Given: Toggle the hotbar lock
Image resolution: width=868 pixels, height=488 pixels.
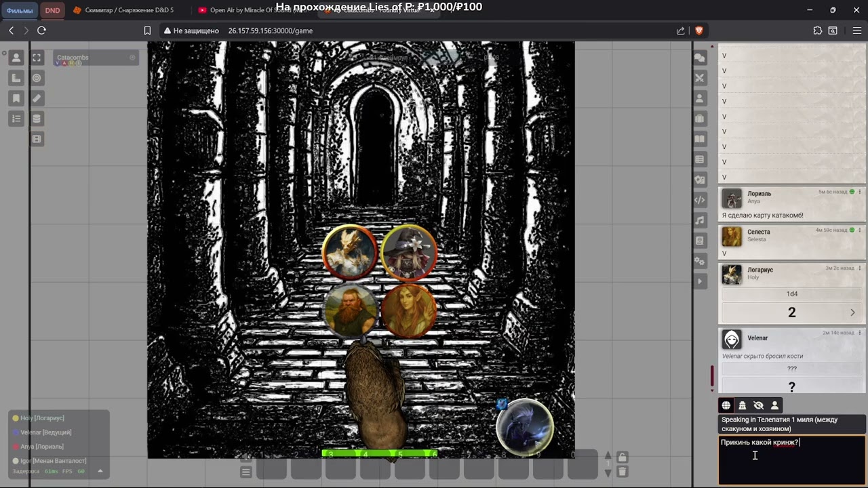Looking at the screenshot, I should coord(623,457).
